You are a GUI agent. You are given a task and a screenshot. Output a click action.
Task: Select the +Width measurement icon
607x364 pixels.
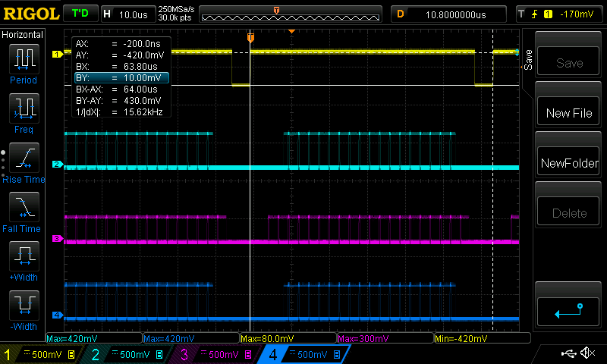24,256
